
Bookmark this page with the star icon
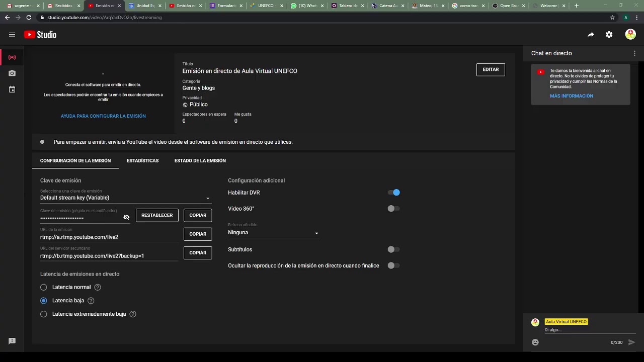coord(612,17)
